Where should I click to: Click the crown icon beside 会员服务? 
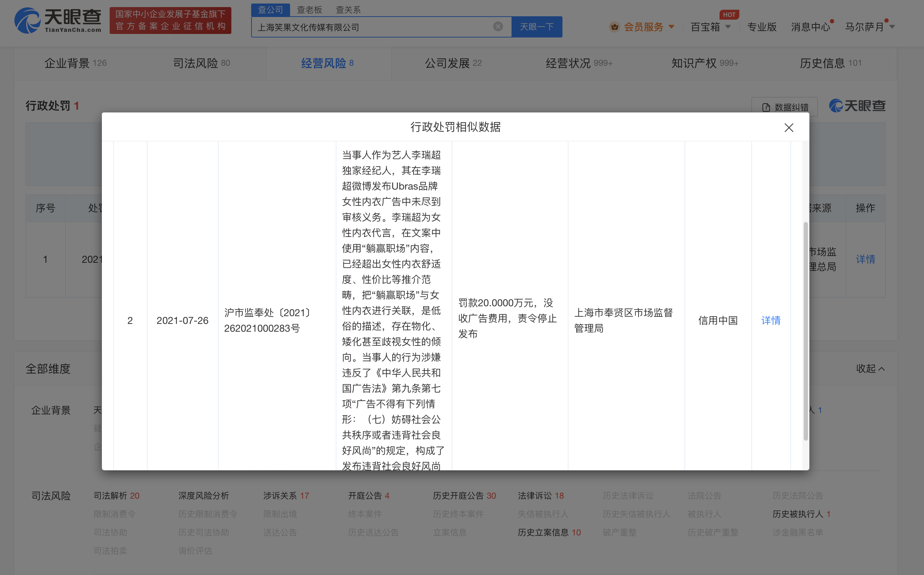pos(614,27)
